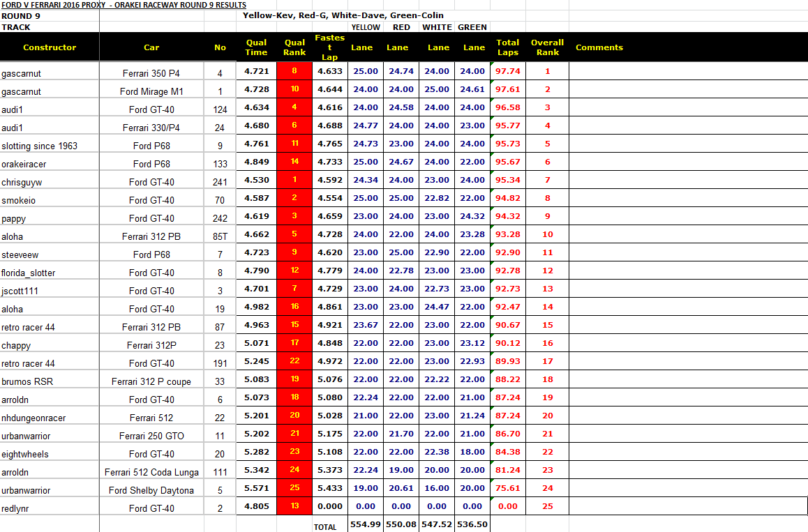This screenshot has height=532, width=808.
Task: Click the steeveew constructor cell
Action: (x=50, y=254)
